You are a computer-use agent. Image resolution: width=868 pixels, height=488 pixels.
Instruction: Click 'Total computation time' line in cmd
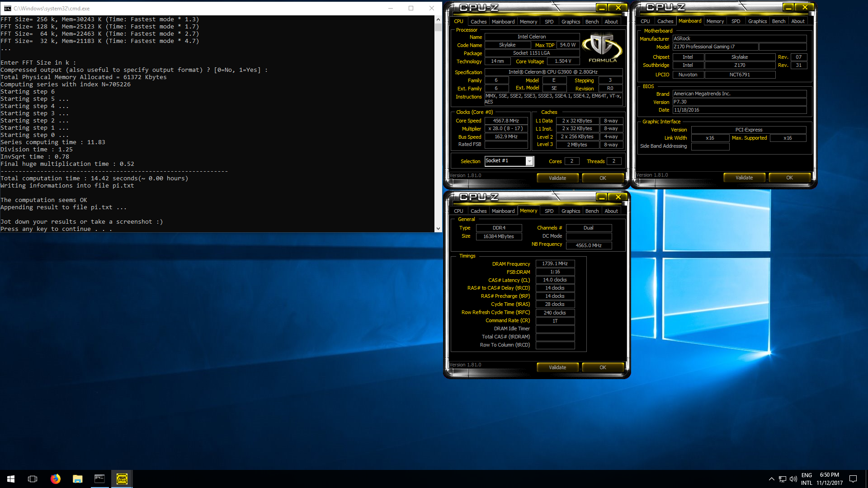(94, 178)
